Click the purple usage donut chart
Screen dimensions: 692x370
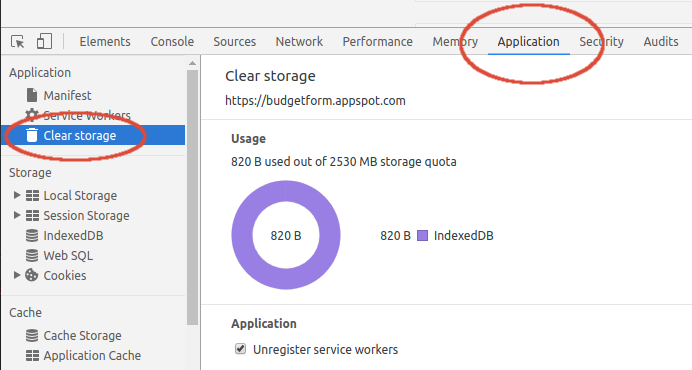(286, 235)
